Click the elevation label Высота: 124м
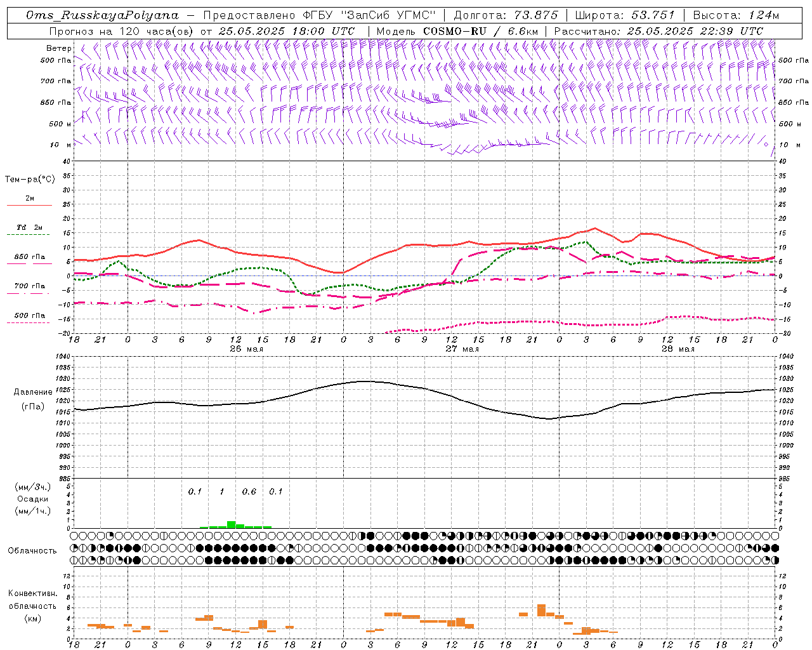 click(x=736, y=15)
